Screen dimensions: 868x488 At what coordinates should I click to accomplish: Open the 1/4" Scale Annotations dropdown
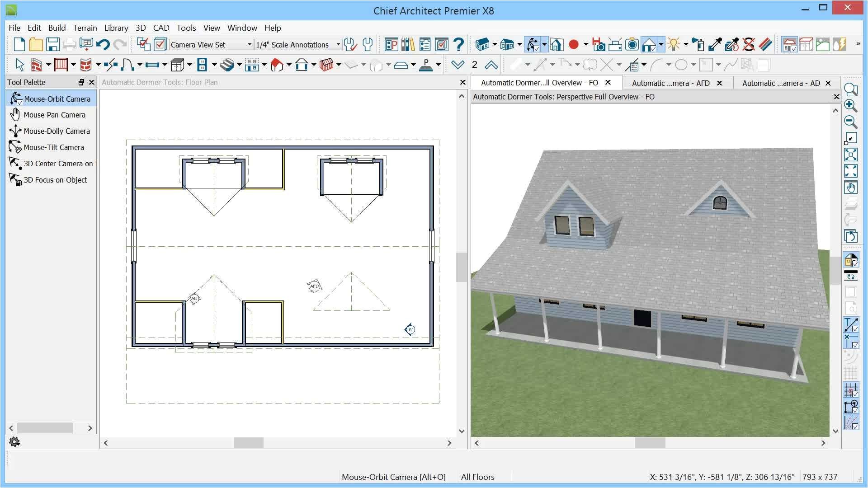coord(337,44)
